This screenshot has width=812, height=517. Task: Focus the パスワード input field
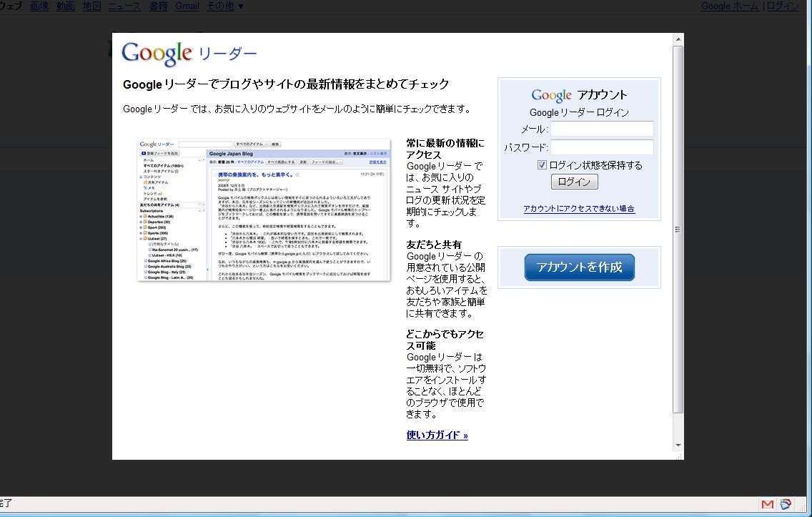[x=602, y=147]
